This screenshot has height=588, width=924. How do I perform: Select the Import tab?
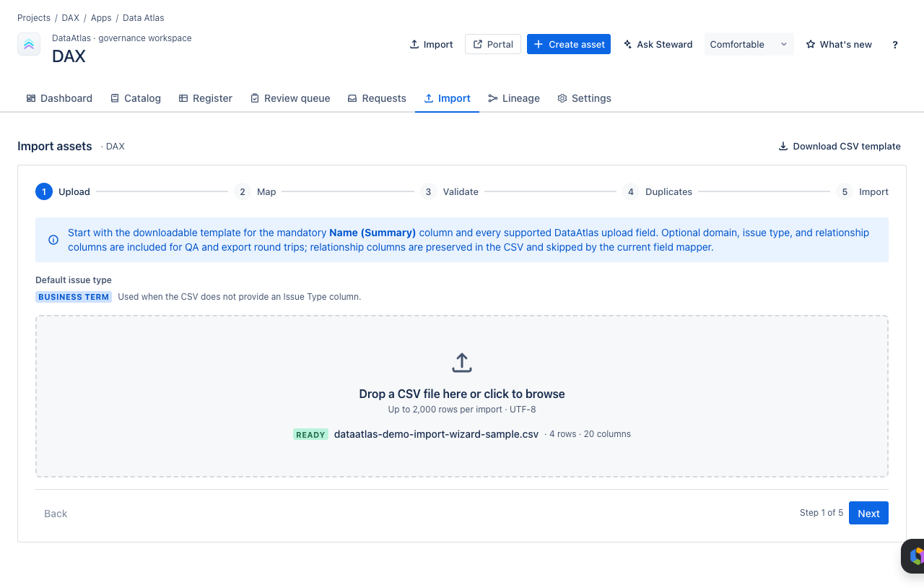[x=447, y=98]
